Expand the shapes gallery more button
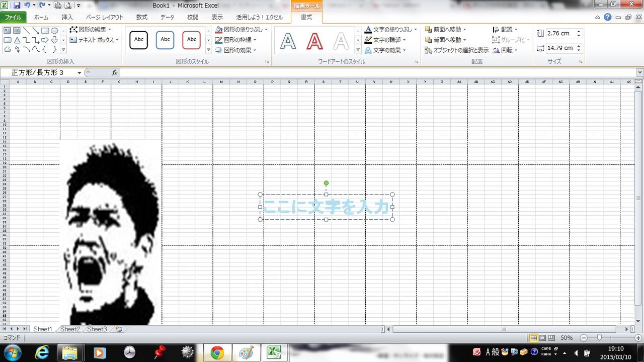The image size is (644, 362). point(63,50)
